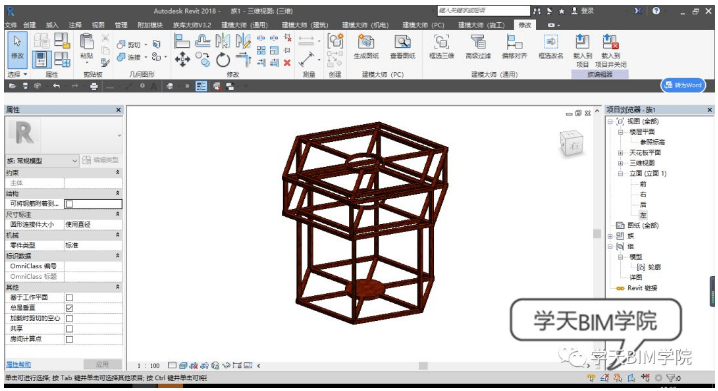718x391 pixels.
Task: Click the Undo arrow in quick access toolbar
Action: click(x=56, y=86)
